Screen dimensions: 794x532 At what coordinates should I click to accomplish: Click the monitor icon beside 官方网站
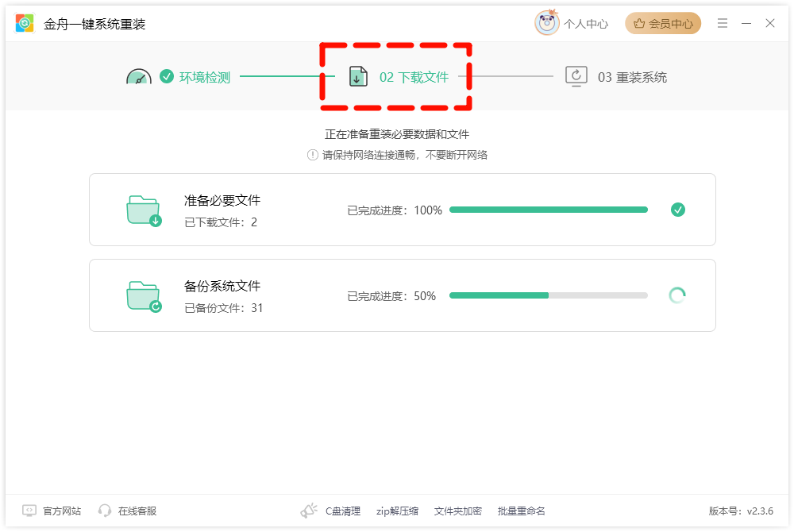(29, 511)
